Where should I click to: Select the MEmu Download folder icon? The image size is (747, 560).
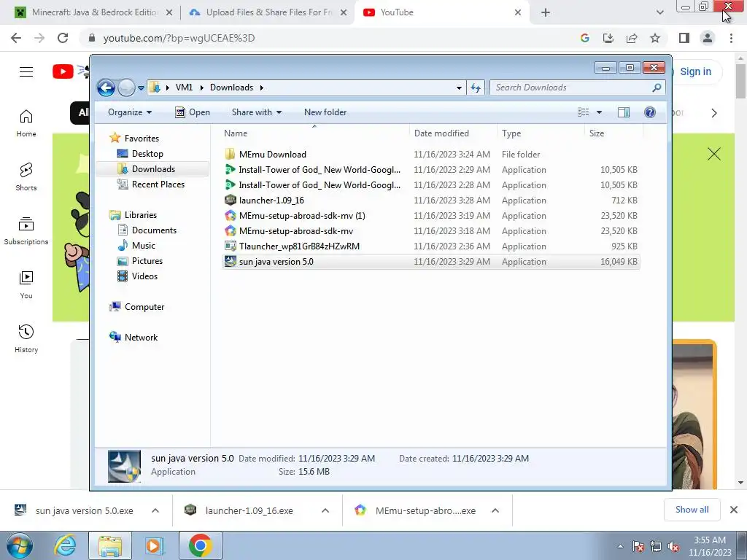point(230,155)
